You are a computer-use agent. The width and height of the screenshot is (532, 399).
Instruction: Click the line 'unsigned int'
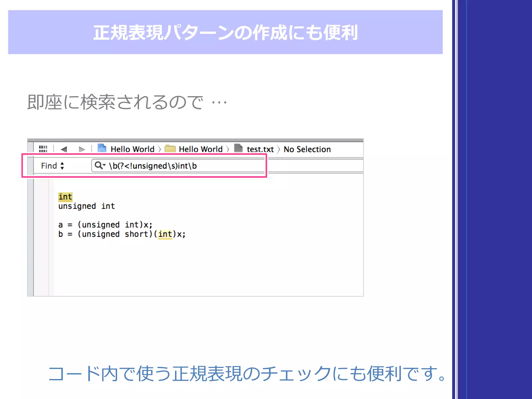[x=87, y=206]
